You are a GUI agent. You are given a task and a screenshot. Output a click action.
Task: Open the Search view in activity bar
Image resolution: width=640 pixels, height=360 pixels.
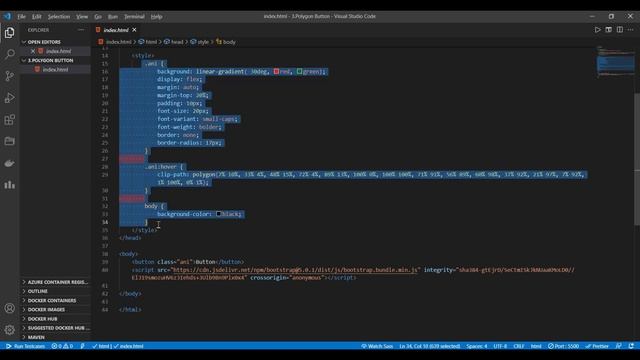pyautogui.click(x=9, y=54)
